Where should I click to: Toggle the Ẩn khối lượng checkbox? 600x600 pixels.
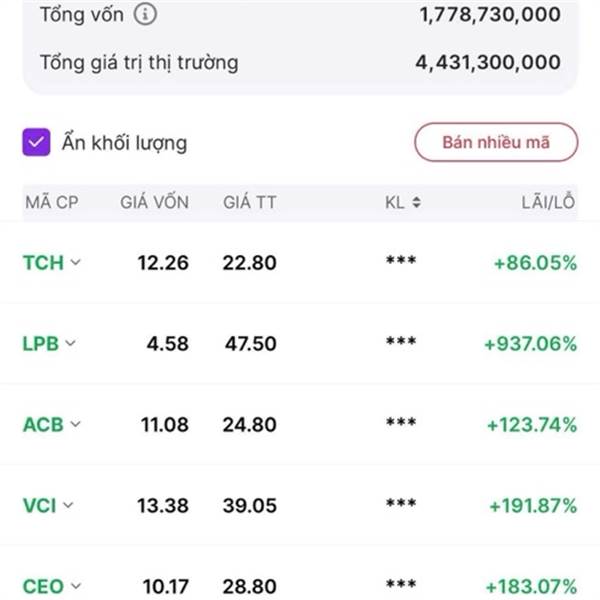coord(37,143)
